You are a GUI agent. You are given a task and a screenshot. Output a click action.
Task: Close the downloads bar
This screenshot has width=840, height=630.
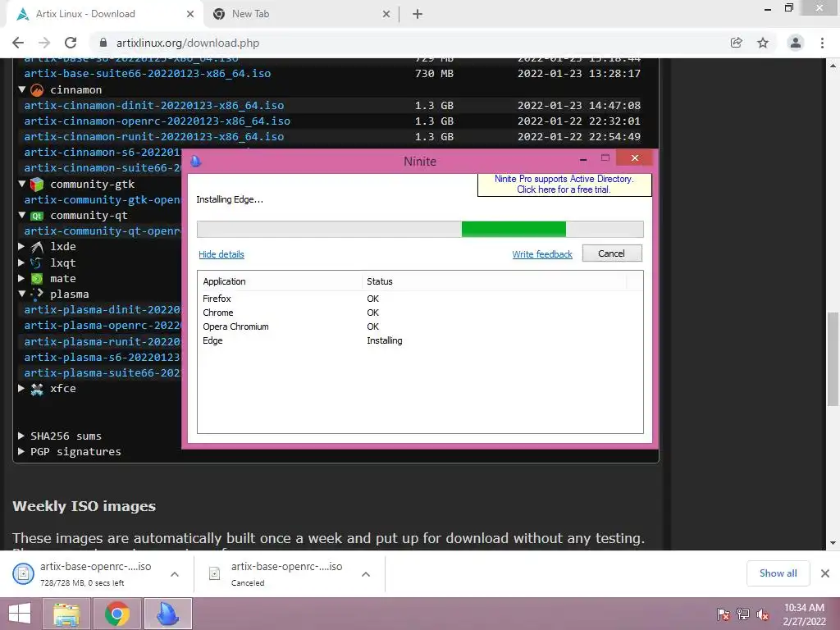click(825, 573)
